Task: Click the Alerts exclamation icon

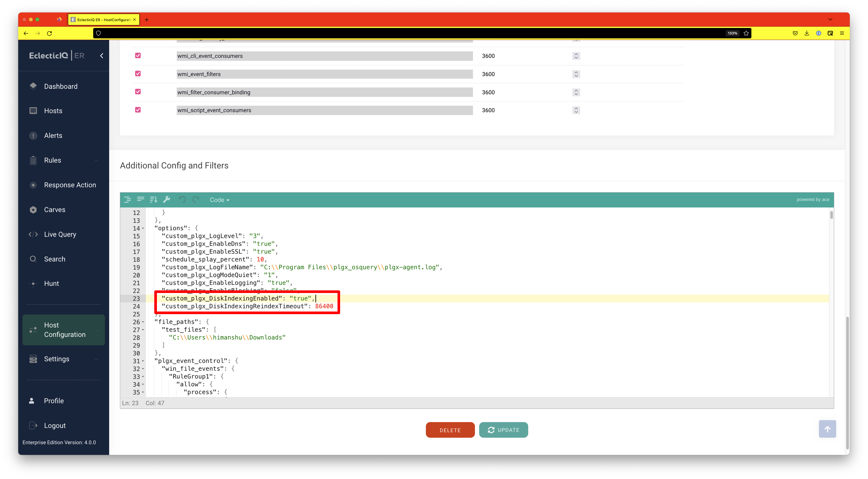Action: (33, 136)
